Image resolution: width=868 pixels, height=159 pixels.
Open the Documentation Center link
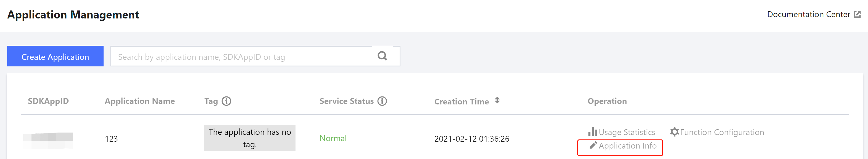point(808,14)
